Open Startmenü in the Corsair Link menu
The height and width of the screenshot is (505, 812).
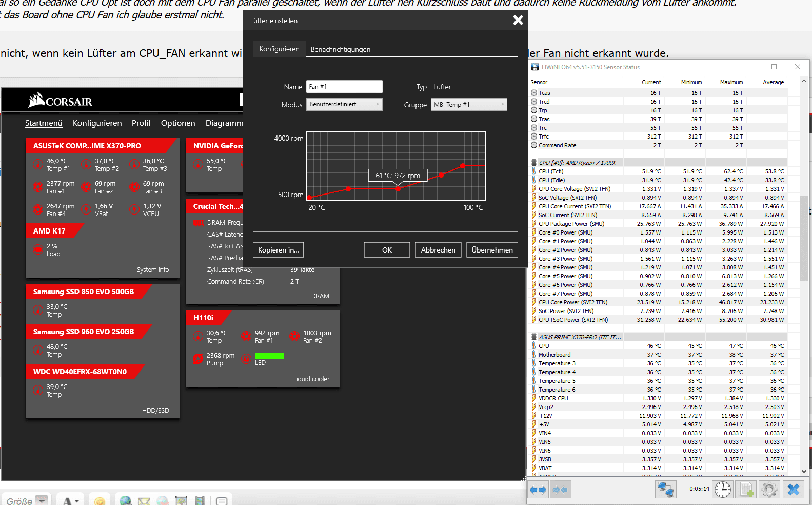pyautogui.click(x=44, y=123)
